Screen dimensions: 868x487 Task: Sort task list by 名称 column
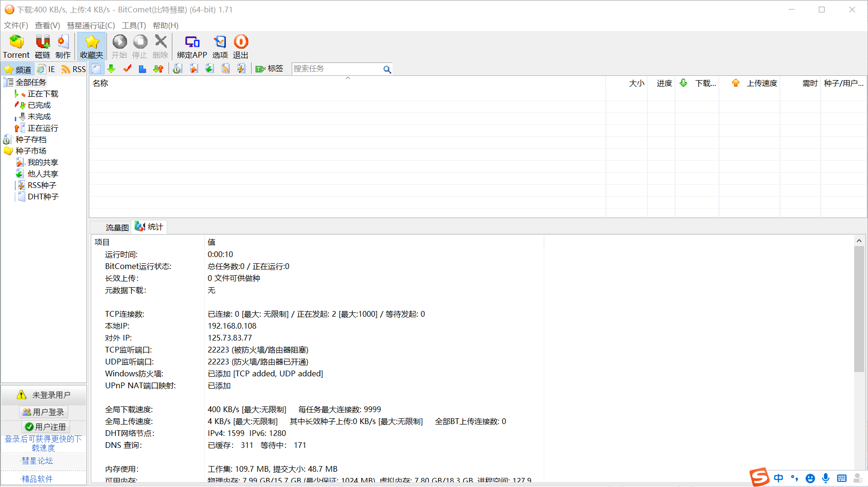tap(347, 83)
